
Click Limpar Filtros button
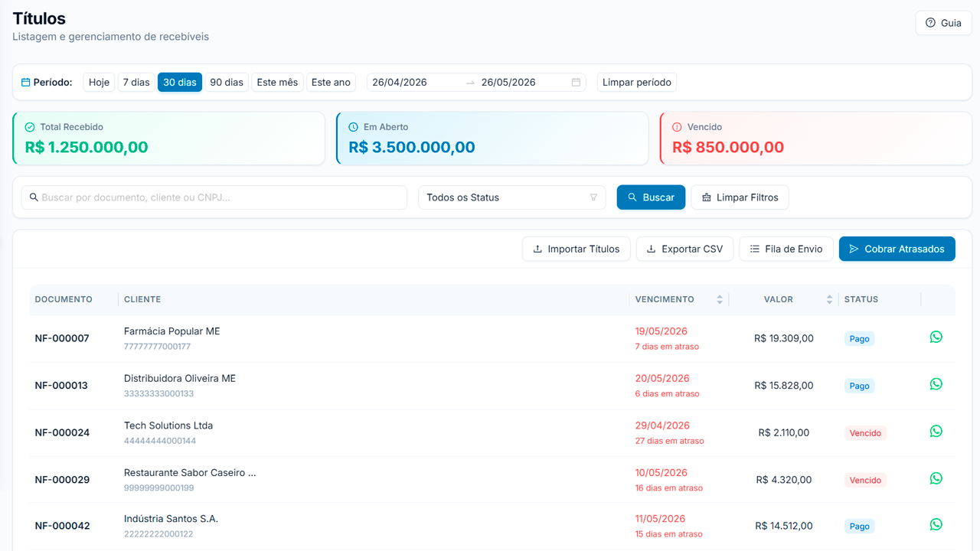click(740, 197)
